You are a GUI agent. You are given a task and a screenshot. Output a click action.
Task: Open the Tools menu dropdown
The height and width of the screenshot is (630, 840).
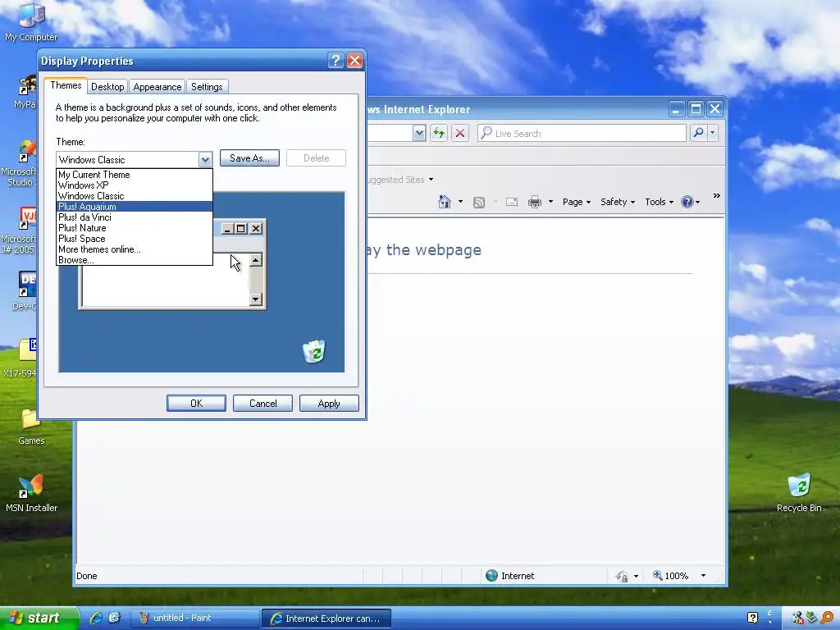tap(659, 202)
